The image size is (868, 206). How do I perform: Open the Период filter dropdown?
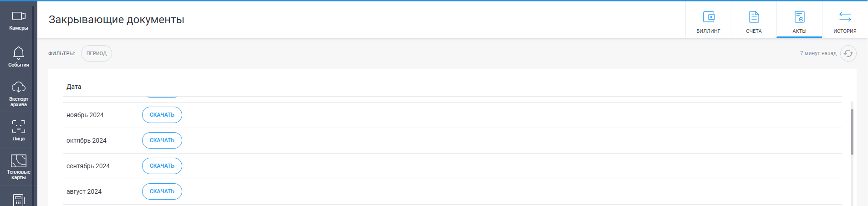tap(97, 53)
